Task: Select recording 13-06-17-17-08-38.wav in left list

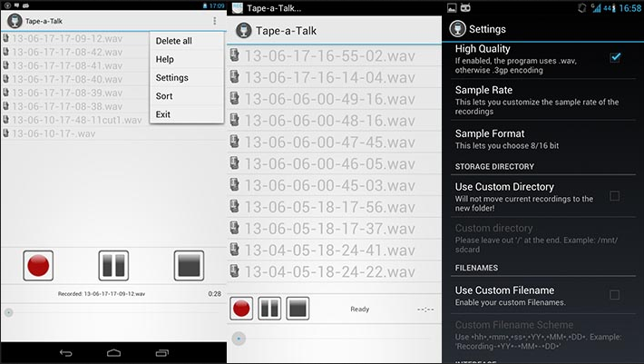Action: [67, 106]
